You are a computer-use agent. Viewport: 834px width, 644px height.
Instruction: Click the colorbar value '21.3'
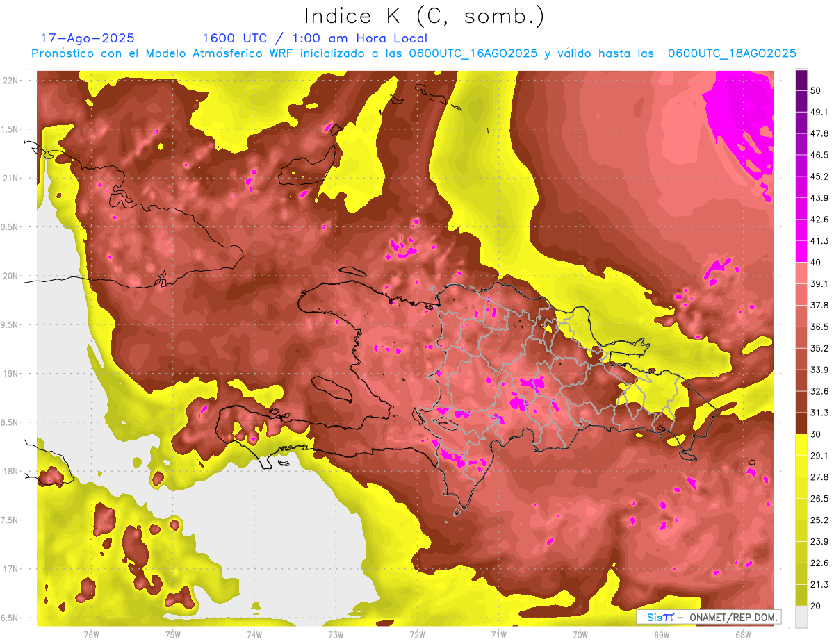819,584
